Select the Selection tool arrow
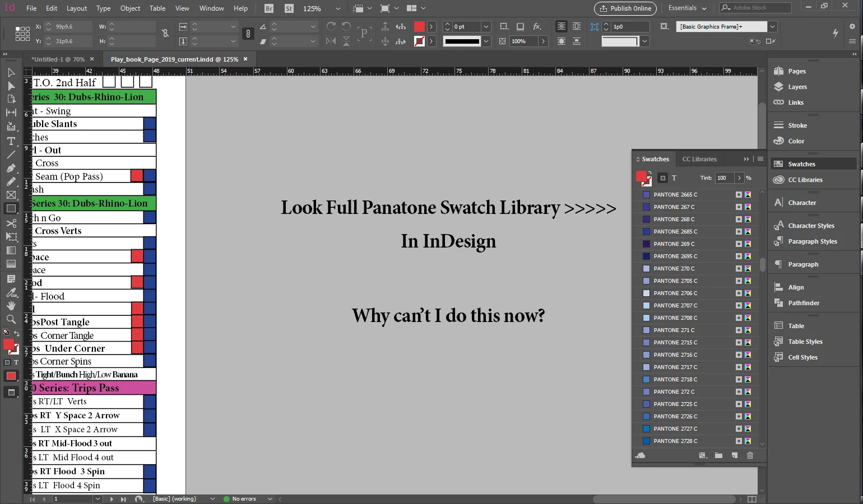Image resolution: width=863 pixels, height=504 pixels. tap(11, 72)
